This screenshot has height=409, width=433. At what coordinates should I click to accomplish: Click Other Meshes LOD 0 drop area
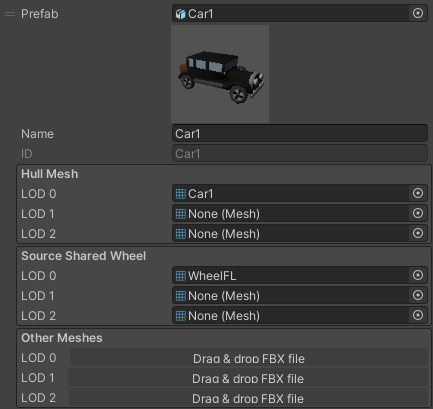click(249, 358)
